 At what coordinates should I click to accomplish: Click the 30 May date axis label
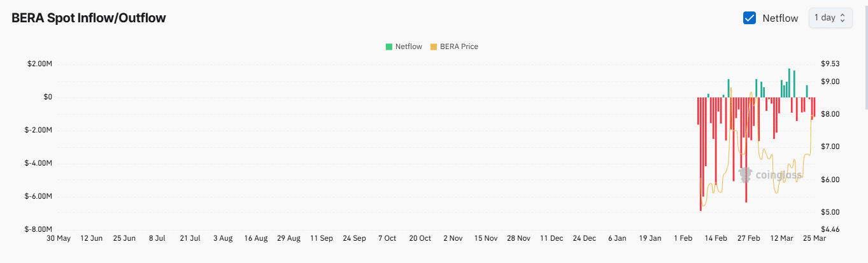[x=59, y=238]
